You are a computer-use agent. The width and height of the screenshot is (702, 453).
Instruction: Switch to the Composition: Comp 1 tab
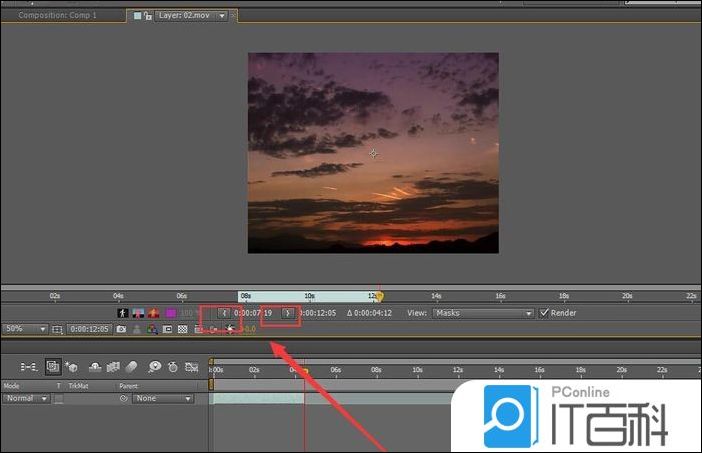coord(58,16)
